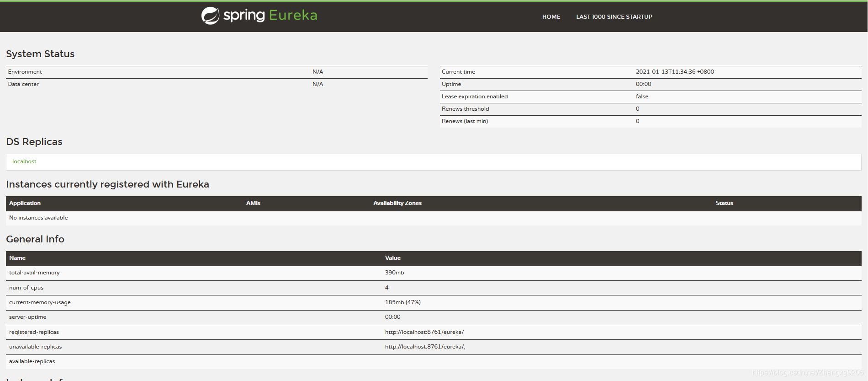The image size is (868, 381).
Task: Click the N/A value for Data center
Action: pyautogui.click(x=318, y=84)
